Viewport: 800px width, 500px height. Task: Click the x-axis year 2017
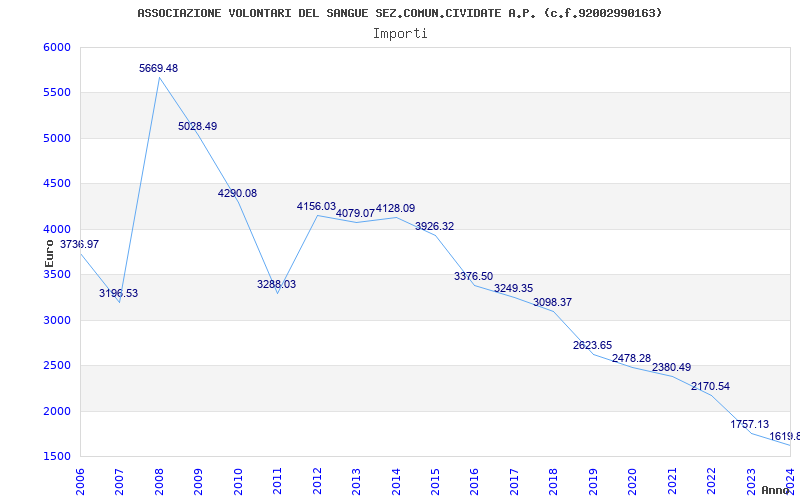click(514, 482)
